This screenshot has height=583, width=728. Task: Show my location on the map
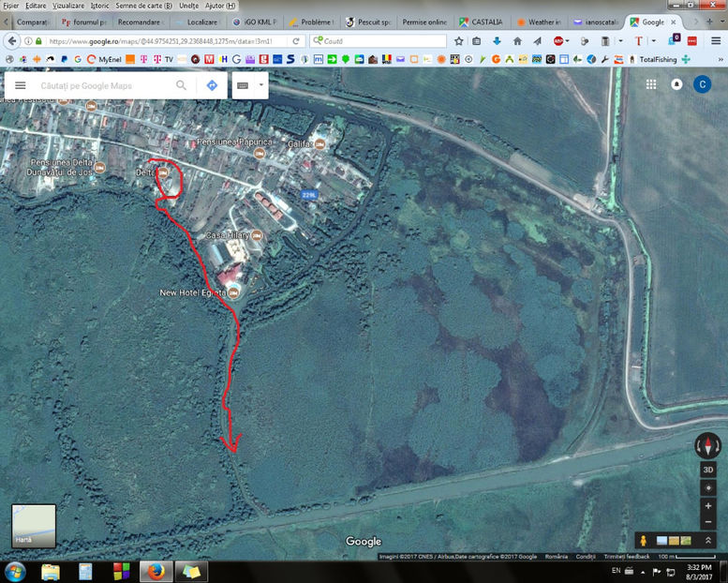[708, 487]
